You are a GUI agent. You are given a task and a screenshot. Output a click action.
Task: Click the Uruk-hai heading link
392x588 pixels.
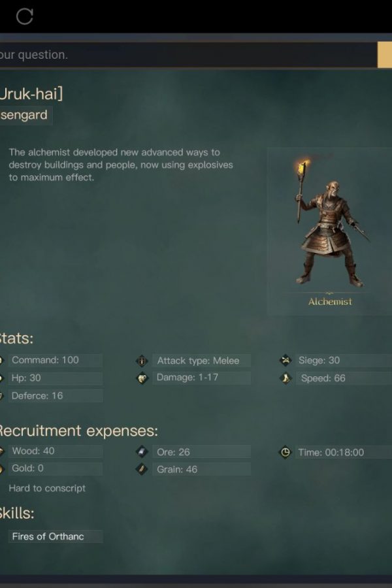click(31, 93)
